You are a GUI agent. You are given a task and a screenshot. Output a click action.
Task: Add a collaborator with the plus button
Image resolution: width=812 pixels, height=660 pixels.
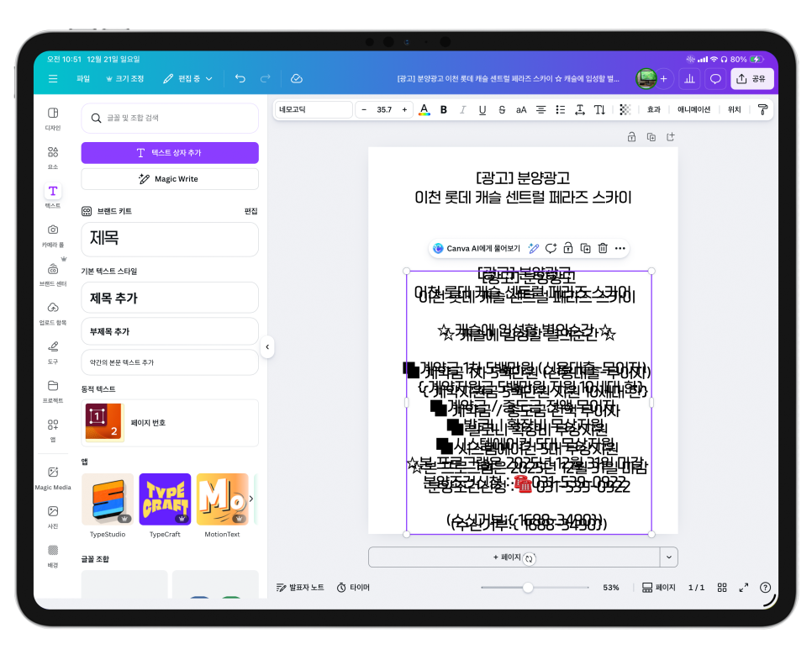pyautogui.click(x=664, y=79)
